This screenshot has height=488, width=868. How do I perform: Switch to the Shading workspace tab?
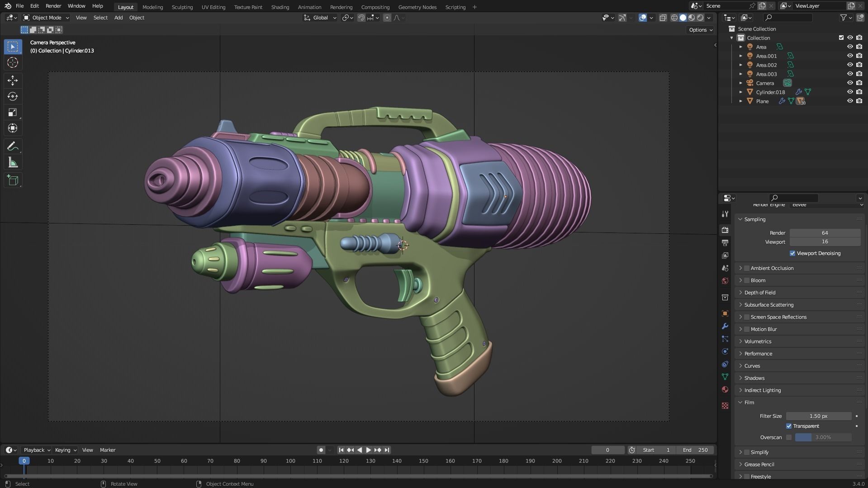[280, 7]
